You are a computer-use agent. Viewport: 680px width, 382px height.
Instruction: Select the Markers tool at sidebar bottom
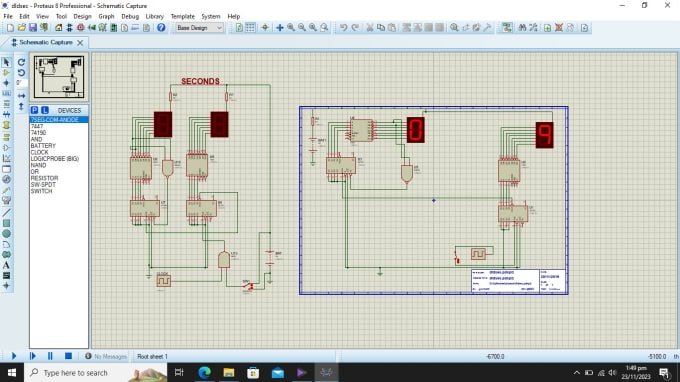coord(6,286)
